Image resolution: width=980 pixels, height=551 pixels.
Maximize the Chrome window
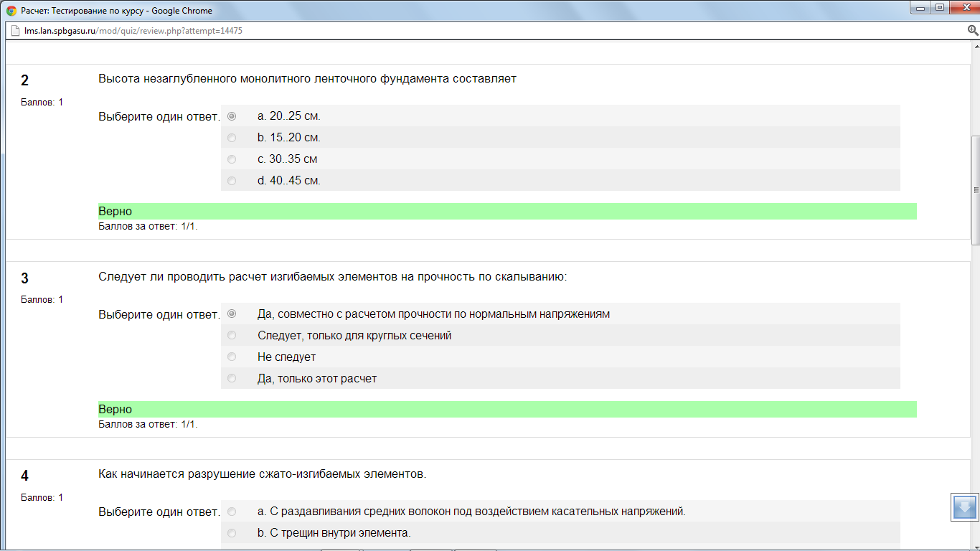point(940,8)
